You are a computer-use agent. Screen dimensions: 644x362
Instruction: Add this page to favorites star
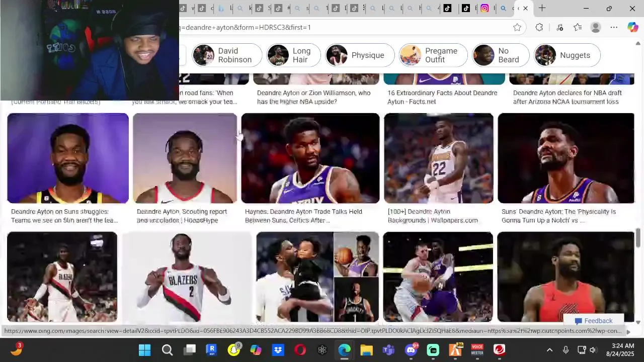tap(517, 27)
